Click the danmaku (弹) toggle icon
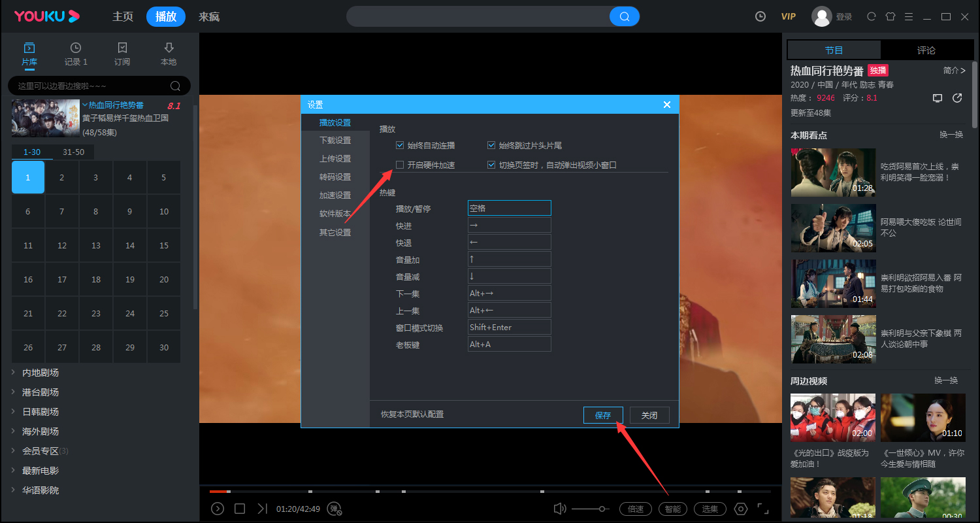 coord(335,509)
